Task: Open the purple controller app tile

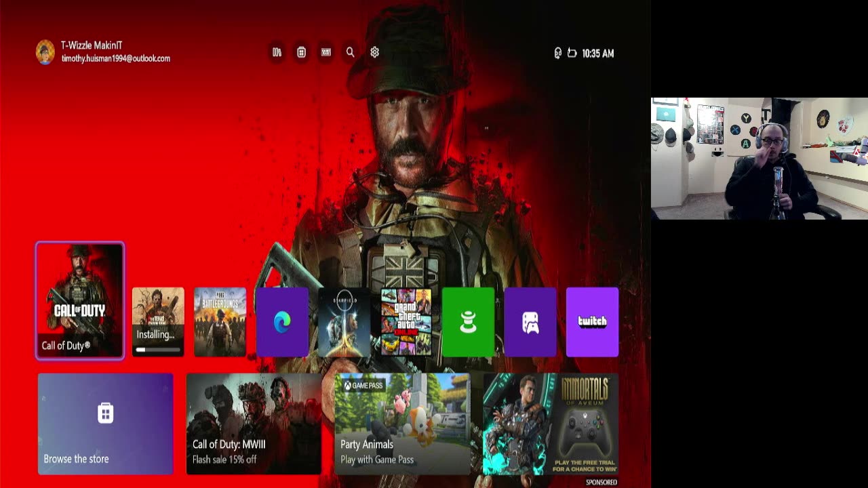Action: coord(530,322)
